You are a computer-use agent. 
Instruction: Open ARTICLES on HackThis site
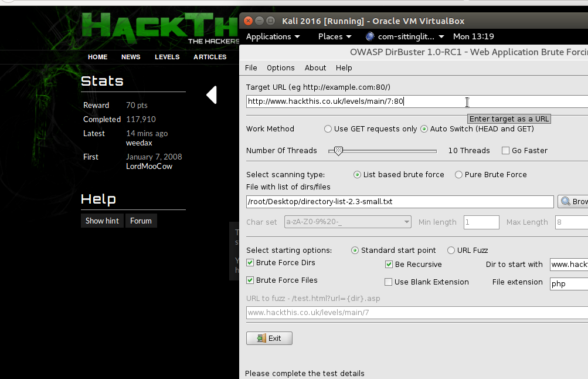[210, 57]
